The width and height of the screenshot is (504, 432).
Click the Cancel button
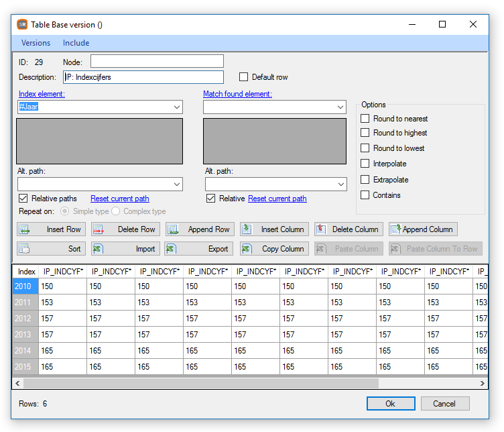pos(445,403)
